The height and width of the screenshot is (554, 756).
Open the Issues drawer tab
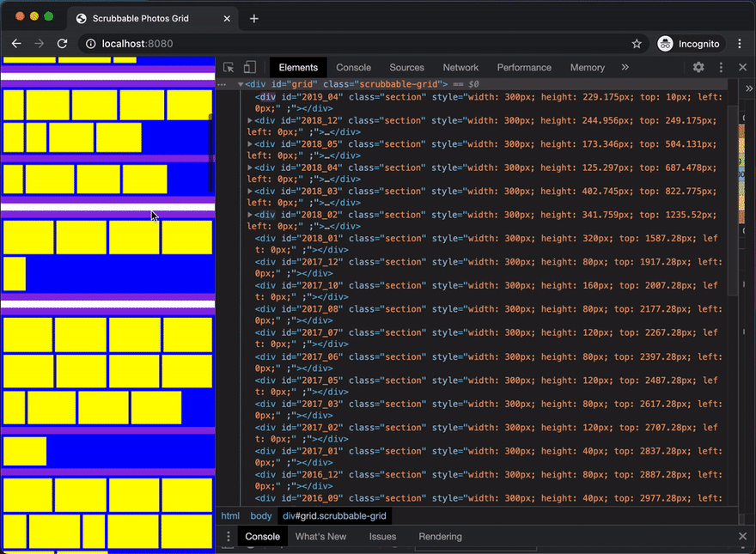pyautogui.click(x=382, y=537)
